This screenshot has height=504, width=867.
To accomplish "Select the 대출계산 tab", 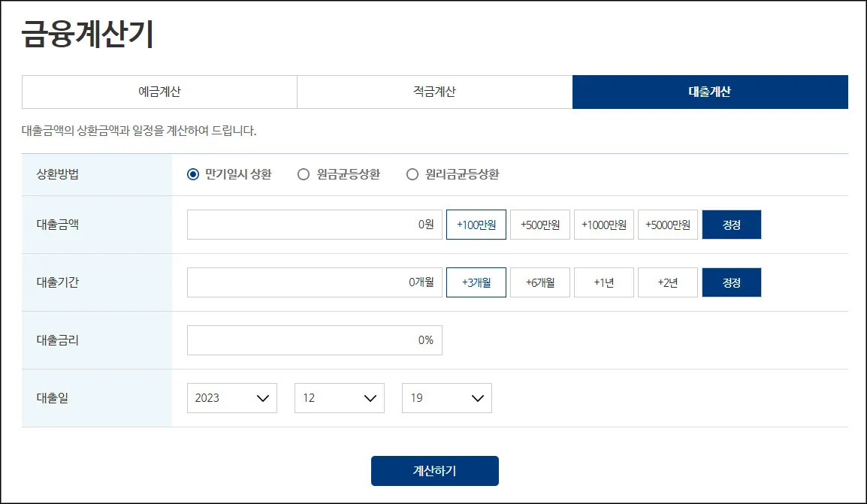I will coord(710,91).
